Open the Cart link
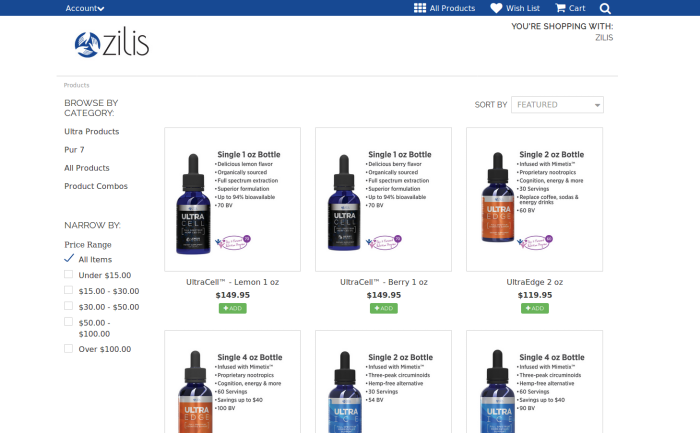The image size is (700, 433). pos(577,8)
